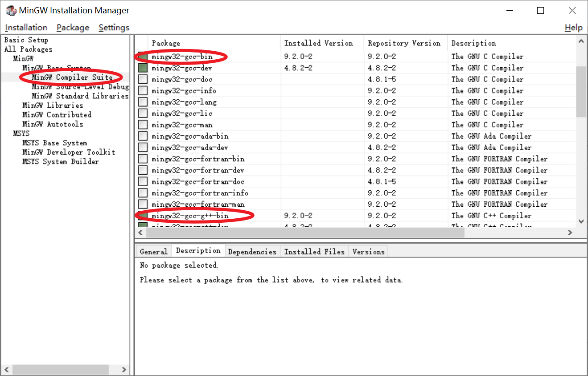Screen dimensions: 588x376
Task: Select MSYS System Builder category
Action: [61, 162]
